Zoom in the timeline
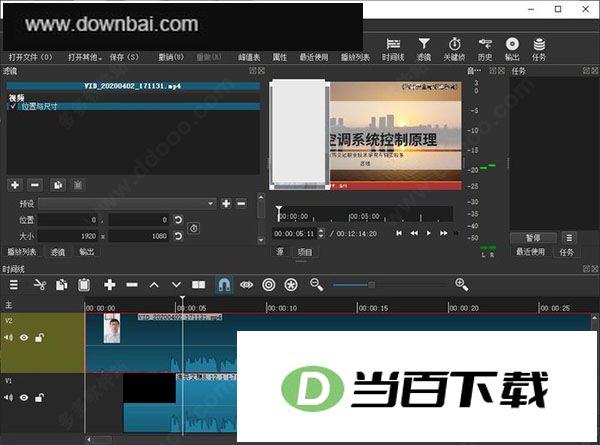Image resolution: width=600 pixels, height=445 pixels. point(461,285)
